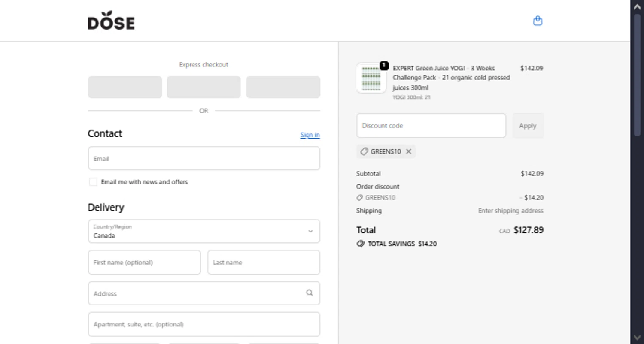
Task: Click the first express checkout button
Action: coord(125,87)
